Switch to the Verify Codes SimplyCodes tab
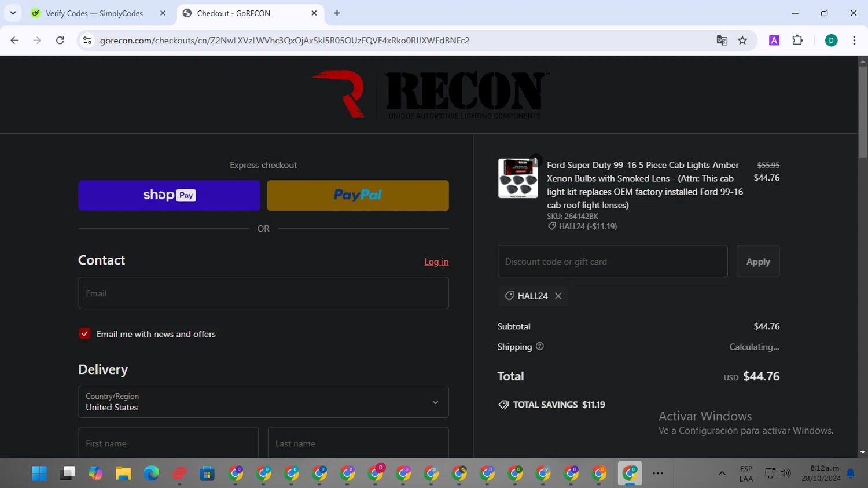868x488 pixels. click(x=94, y=13)
